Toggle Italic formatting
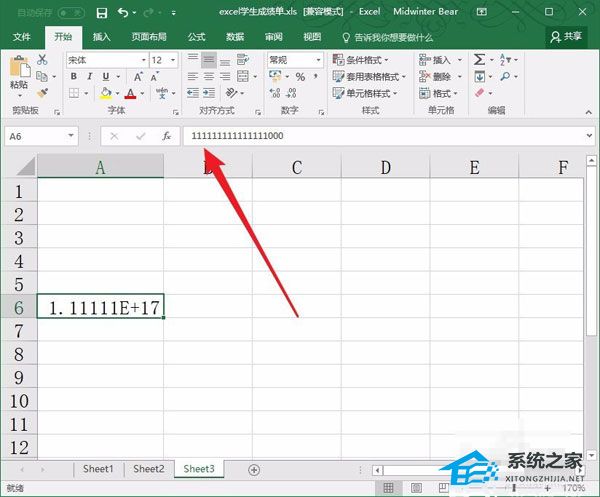Screen dimensions: 600x497 90,77
